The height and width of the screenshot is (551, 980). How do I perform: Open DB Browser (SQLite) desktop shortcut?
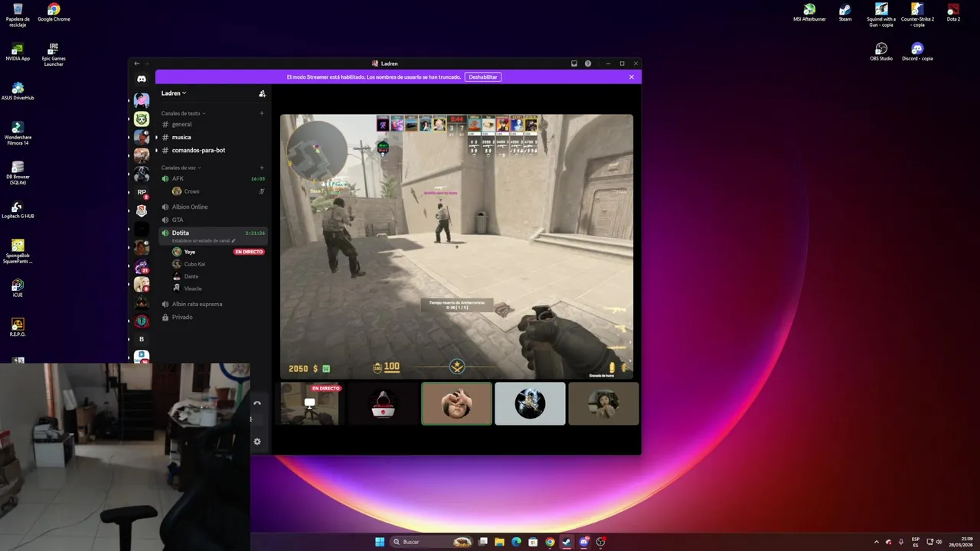point(18,173)
